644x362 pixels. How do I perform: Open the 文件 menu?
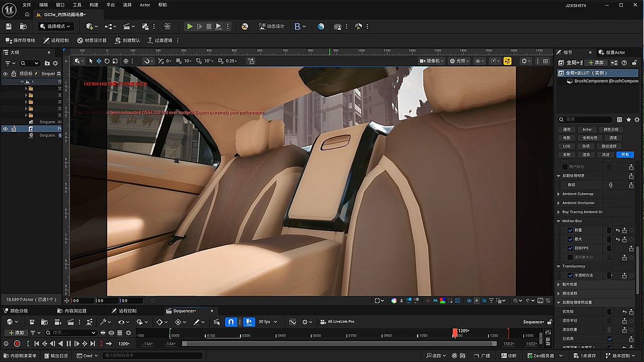tap(27, 5)
